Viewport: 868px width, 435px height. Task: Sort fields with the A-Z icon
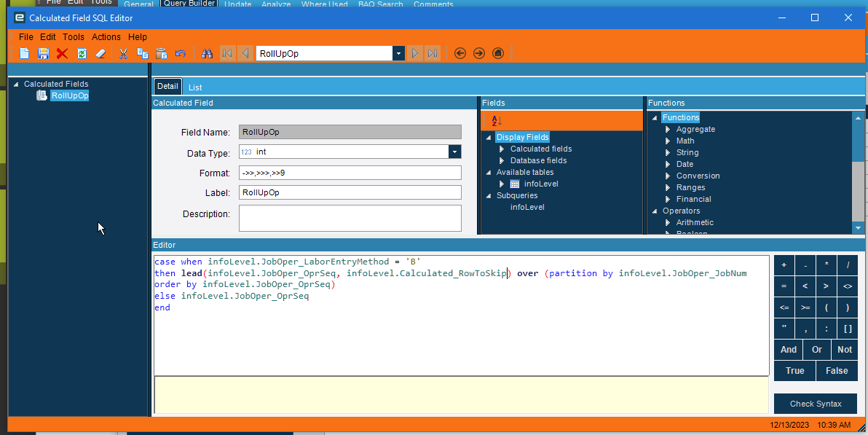497,120
